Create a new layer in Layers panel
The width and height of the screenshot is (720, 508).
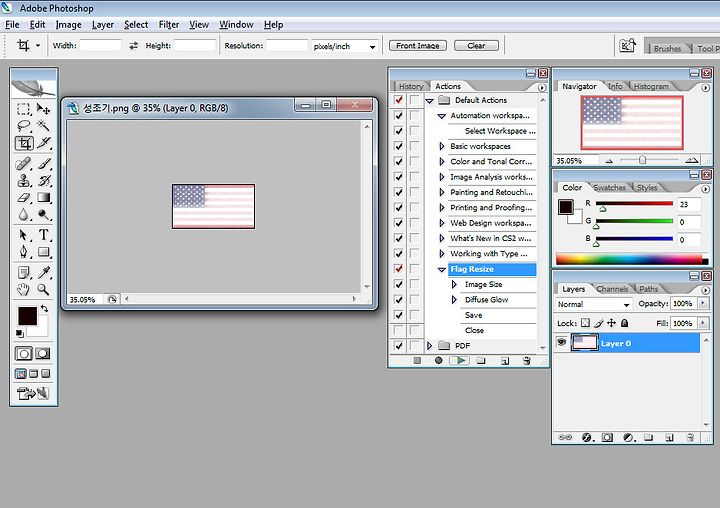(x=669, y=437)
